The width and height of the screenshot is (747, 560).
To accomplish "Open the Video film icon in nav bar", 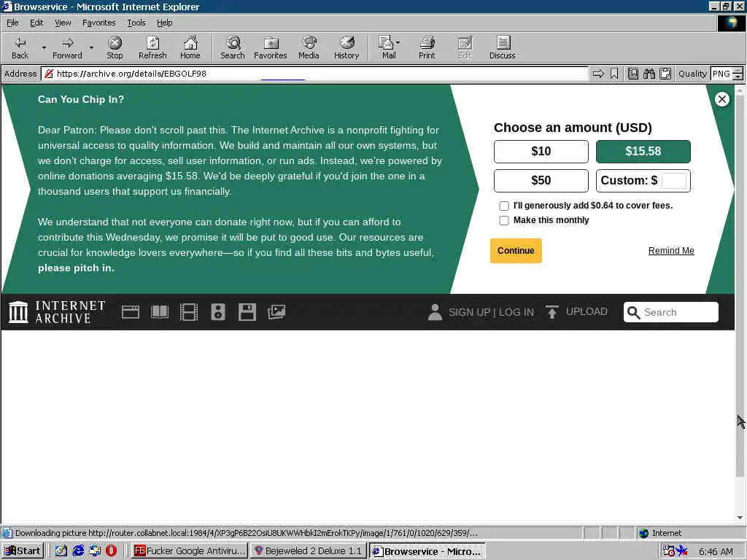I will pos(189,312).
